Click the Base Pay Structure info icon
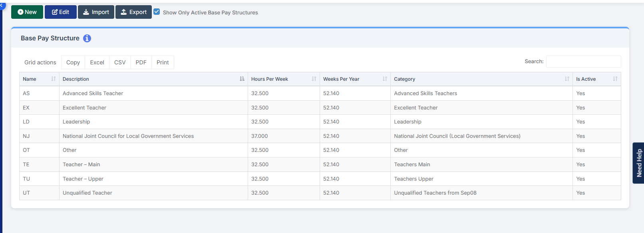 click(x=87, y=38)
